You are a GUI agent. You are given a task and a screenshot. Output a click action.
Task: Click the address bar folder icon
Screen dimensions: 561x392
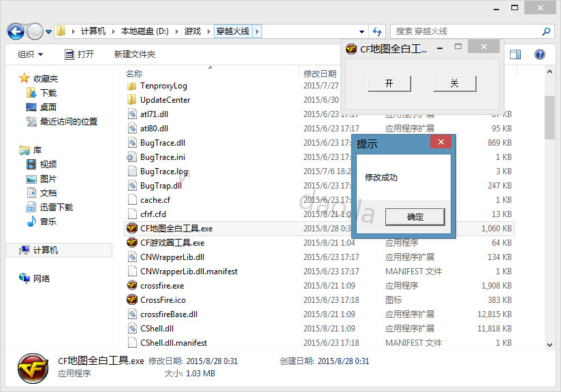(61, 31)
